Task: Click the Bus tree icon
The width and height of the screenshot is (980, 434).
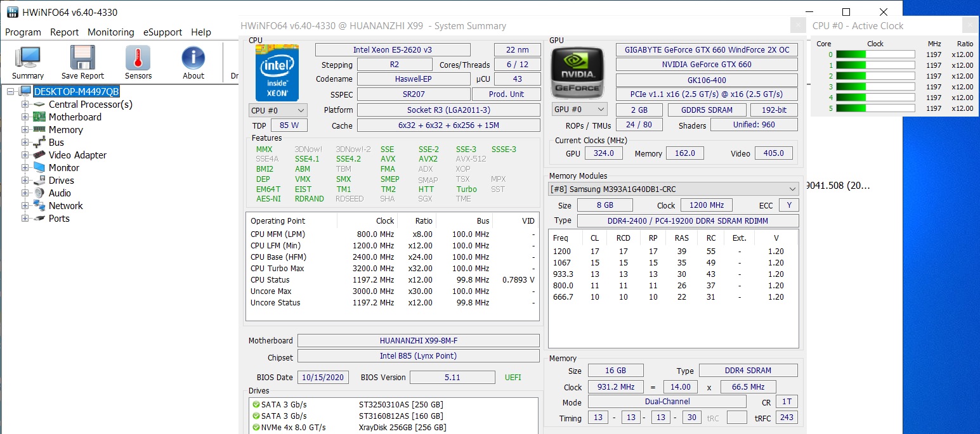Action: pyautogui.click(x=39, y=142)
